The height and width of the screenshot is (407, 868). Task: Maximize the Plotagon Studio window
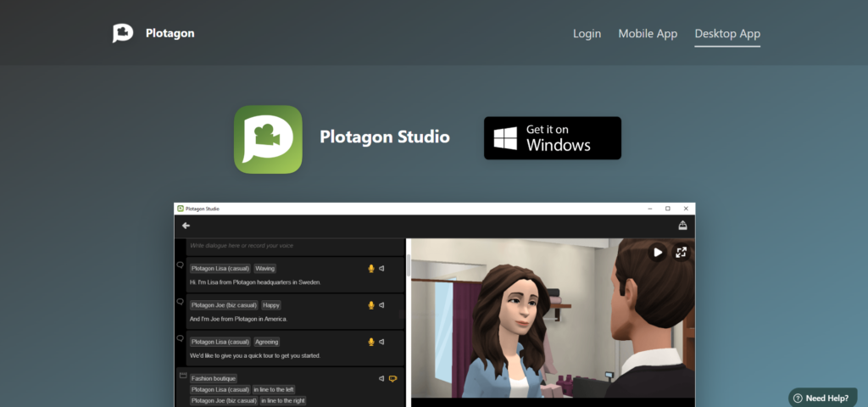(x=668, y=209)
